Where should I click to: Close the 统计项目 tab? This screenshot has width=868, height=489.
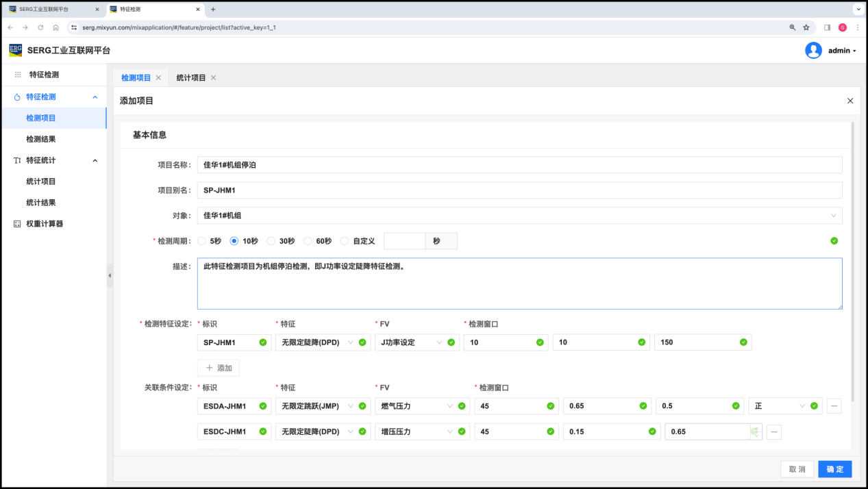213,78
